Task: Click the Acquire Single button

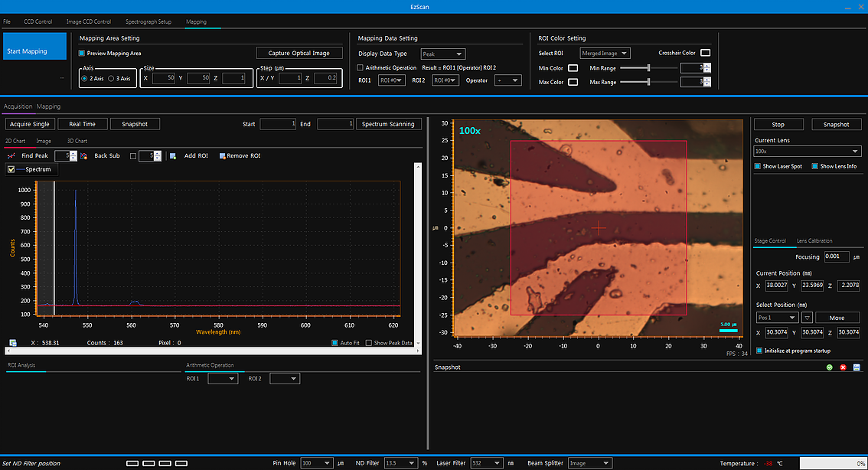Action: [x=29, y=124]
